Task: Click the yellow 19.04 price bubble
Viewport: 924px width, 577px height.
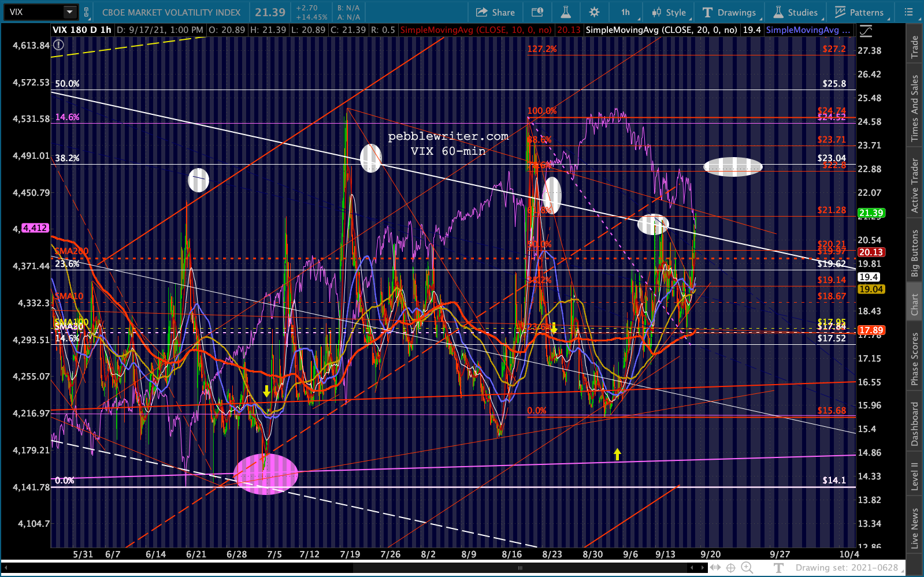Action: pyautogui.click(x=871, y=289)
